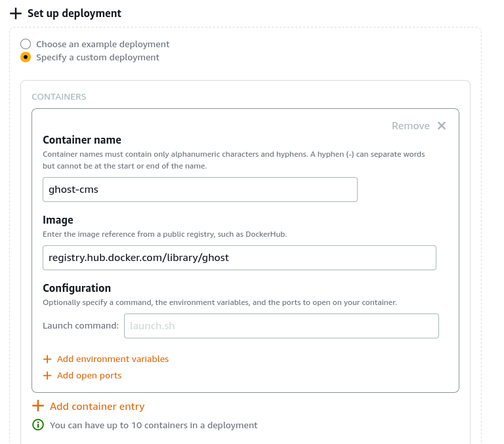Click the CONTAINERS section label

(59, 96)
